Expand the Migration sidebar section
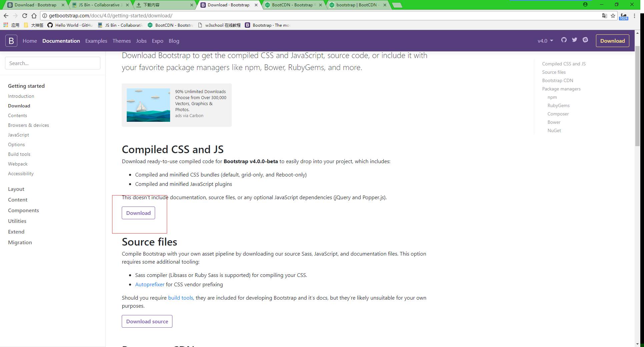 (x=20, y=242)
